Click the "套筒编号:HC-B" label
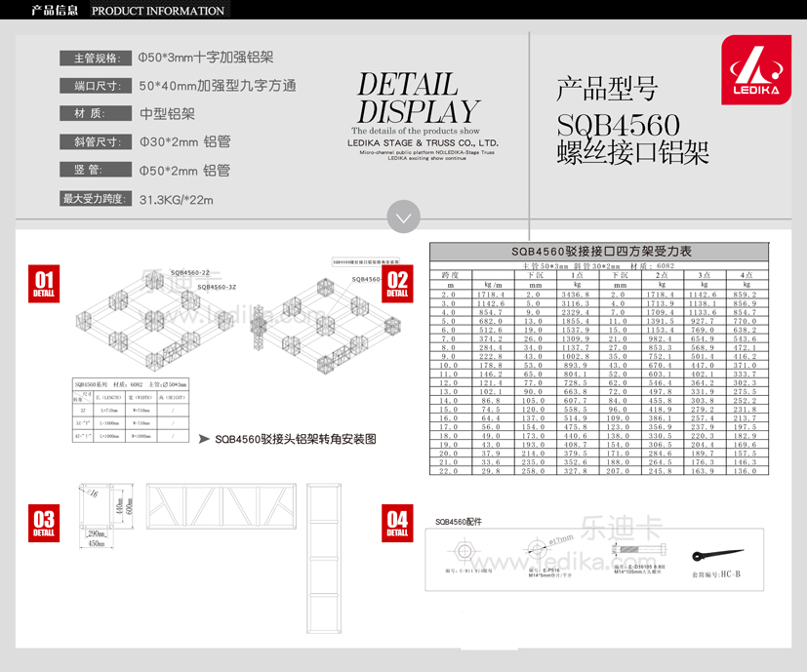This screenshot has width=807, height=672. (x=716, y=574)
